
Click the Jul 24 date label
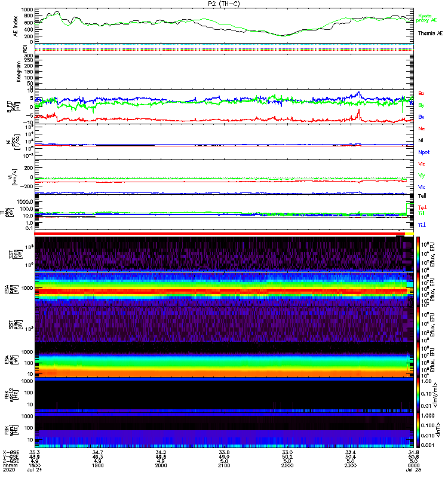(x=35, y=470)
